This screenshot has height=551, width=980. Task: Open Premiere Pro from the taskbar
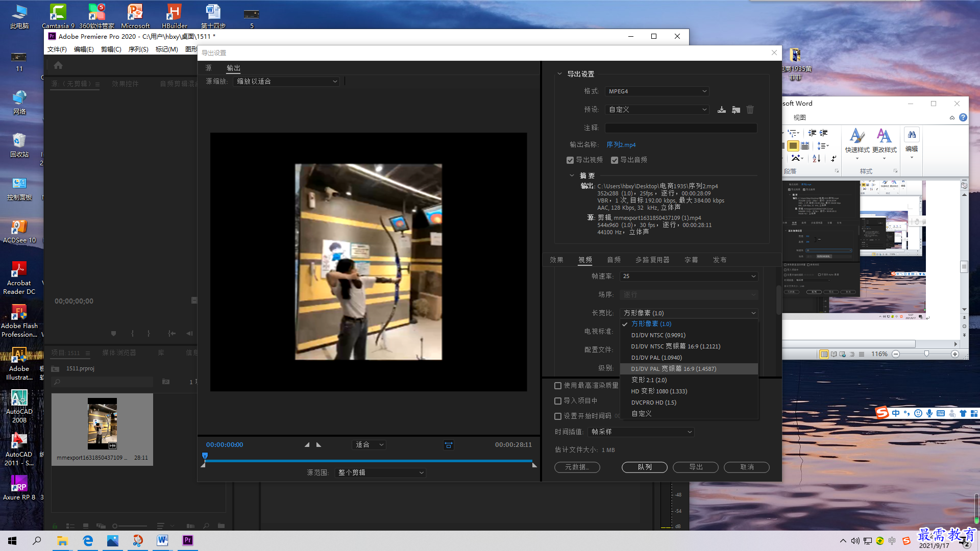click(x=187, y=540)
